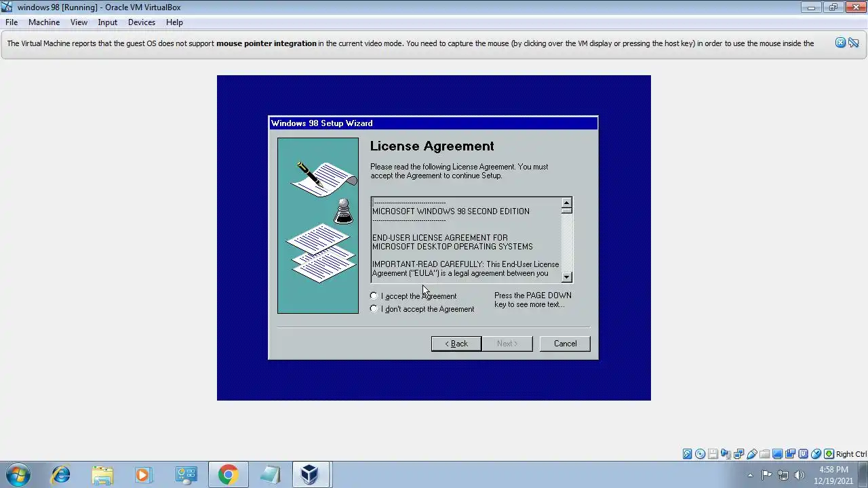Image resolution: width=868 pixels, height=488 pixels.
Task: Click the Back button in Setup Wizard
Action: point(456,344)
